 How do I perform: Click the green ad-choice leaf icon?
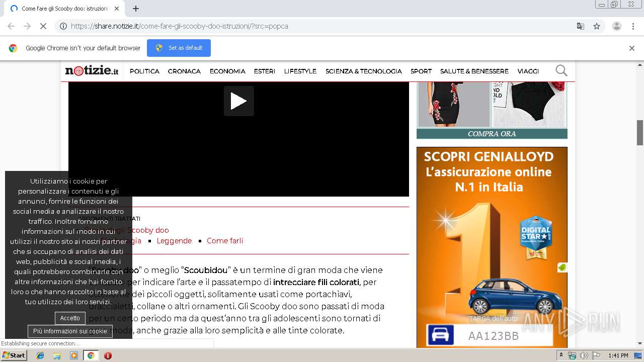click(562, 267)
